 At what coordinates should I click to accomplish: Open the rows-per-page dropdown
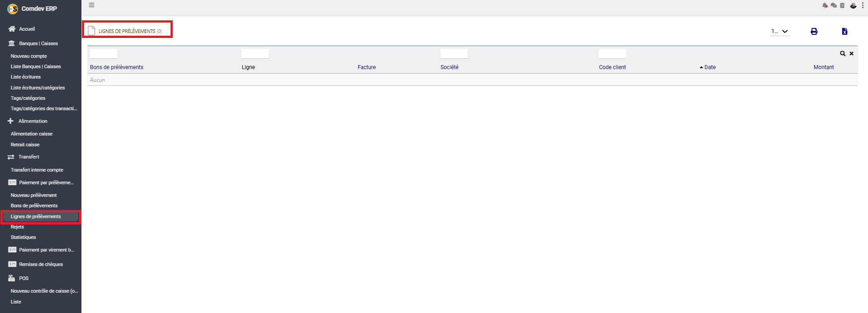(780, 31)
